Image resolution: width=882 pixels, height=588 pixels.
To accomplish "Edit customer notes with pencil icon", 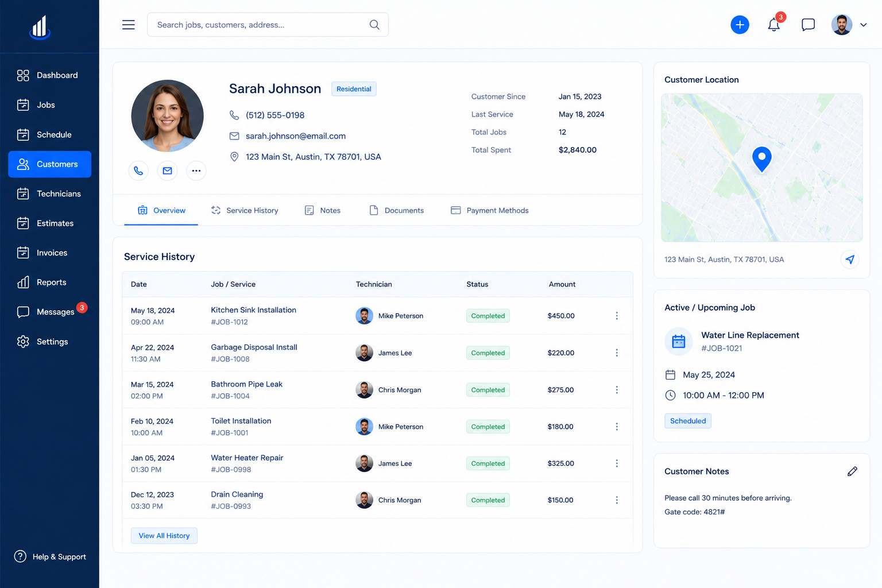I will [x=852, y=471].
